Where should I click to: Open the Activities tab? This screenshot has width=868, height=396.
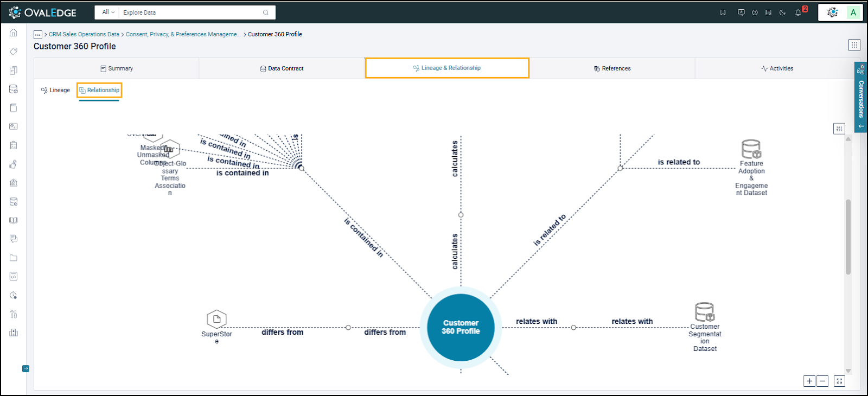[777, 68]
